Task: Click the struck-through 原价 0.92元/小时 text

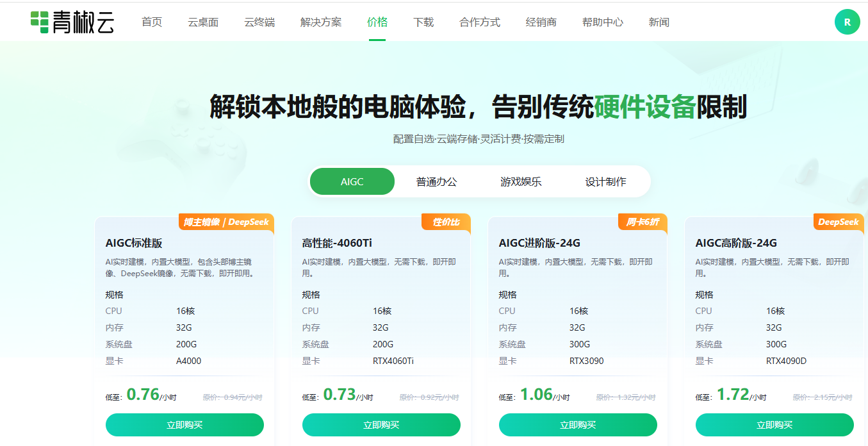Action: coord(429,397)
